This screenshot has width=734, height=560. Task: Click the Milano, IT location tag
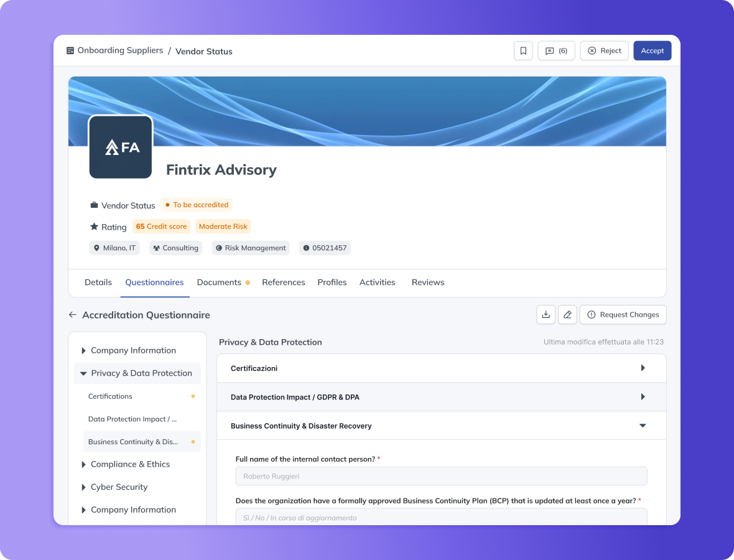tap(114, 248)
